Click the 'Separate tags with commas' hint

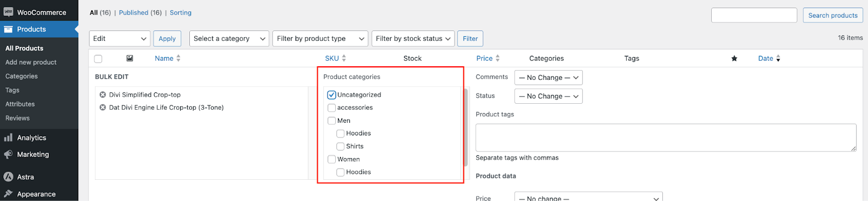coord(517,158)
